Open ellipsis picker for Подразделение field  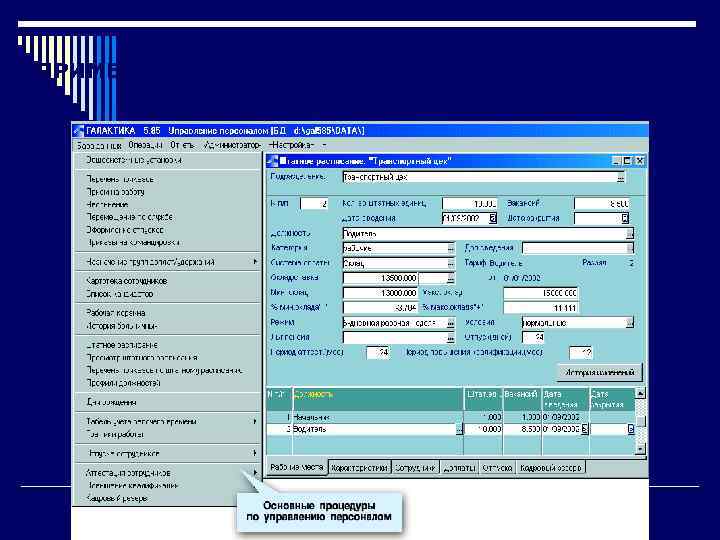coord(620,177)
